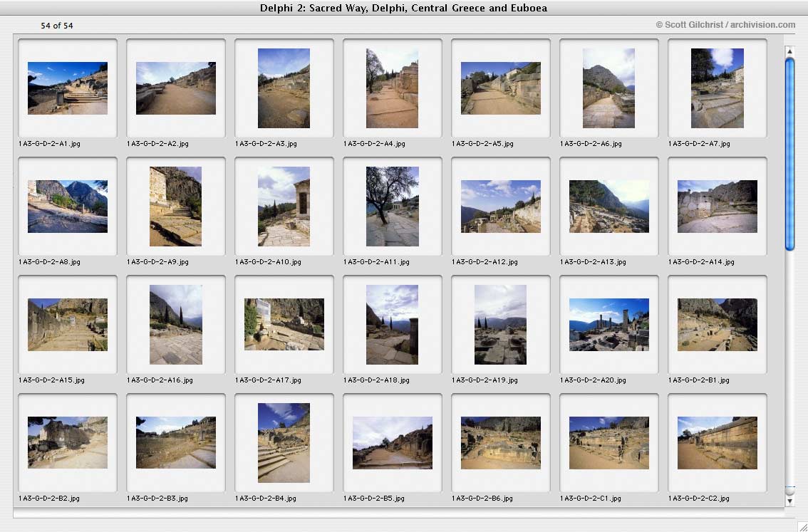Choose the 1A3-G-D-2-C2.jpg image

coord(718,443)
